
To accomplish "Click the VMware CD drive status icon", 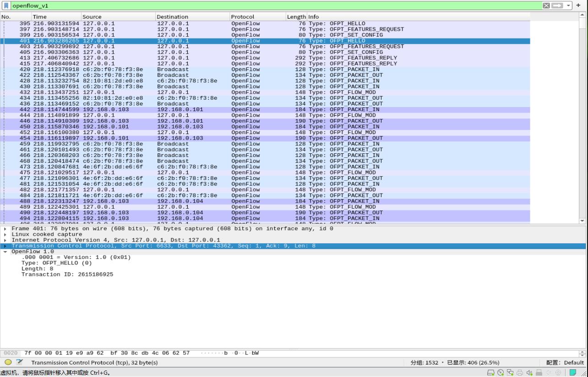I will tap(501, 373).
